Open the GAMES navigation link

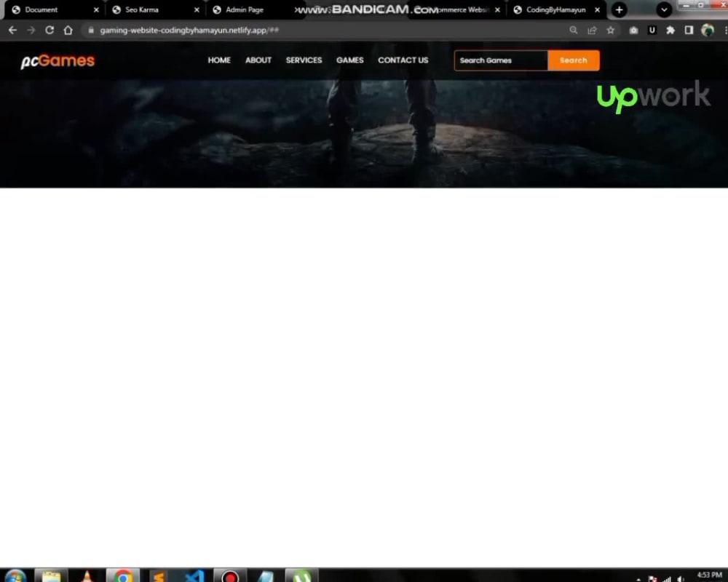tap(349, 60)
